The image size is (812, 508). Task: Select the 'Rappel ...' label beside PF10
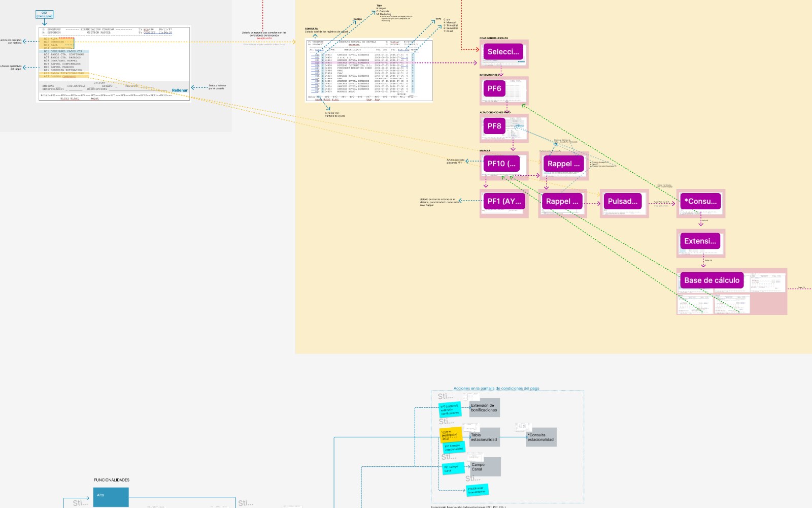(x=563, y=164)
